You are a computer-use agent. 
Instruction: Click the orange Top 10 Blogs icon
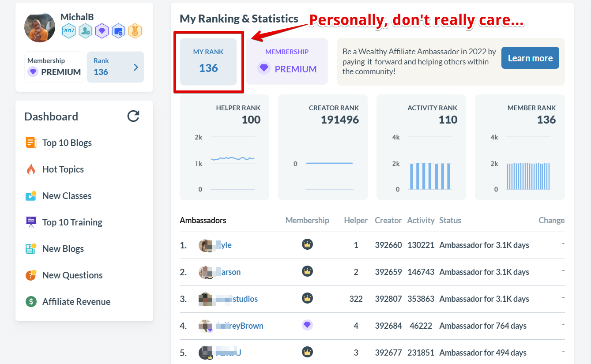click(31, 143)
